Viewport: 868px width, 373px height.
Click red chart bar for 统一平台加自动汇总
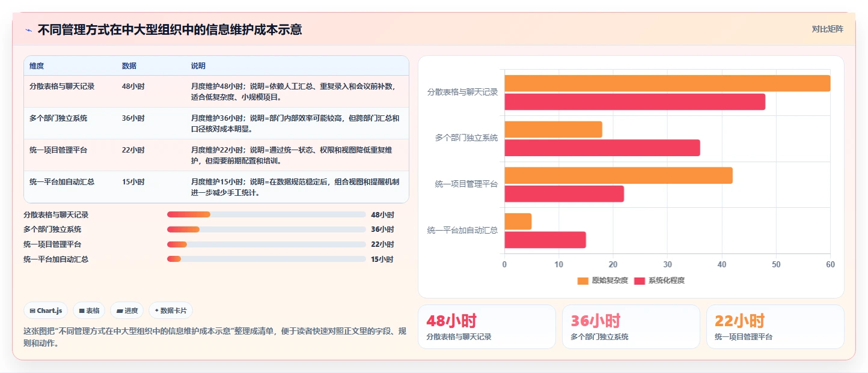click(x=545, y=240)
